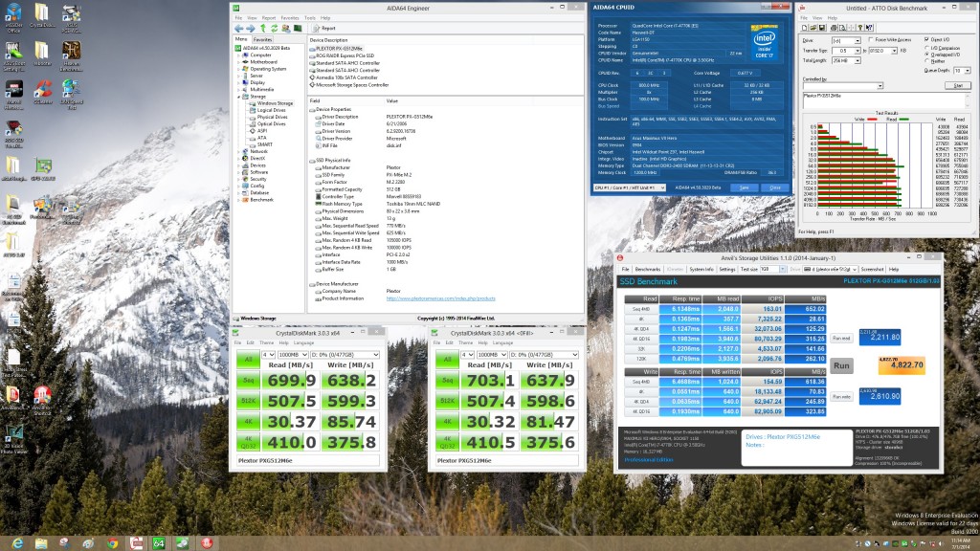Image resolution: width=980 pixels, height=551 pixels.
Task: Click the Intel Core i7 logo in CPUID
Action: tap(764, 43)
